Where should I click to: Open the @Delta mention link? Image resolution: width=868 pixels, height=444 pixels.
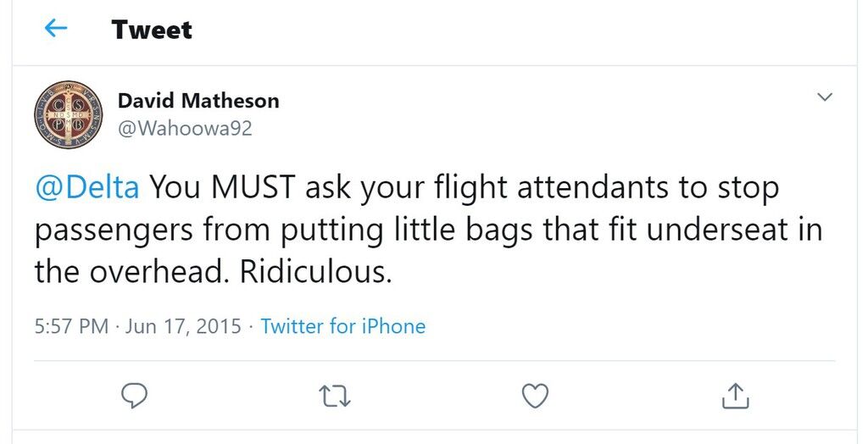(x=87, y=187)
